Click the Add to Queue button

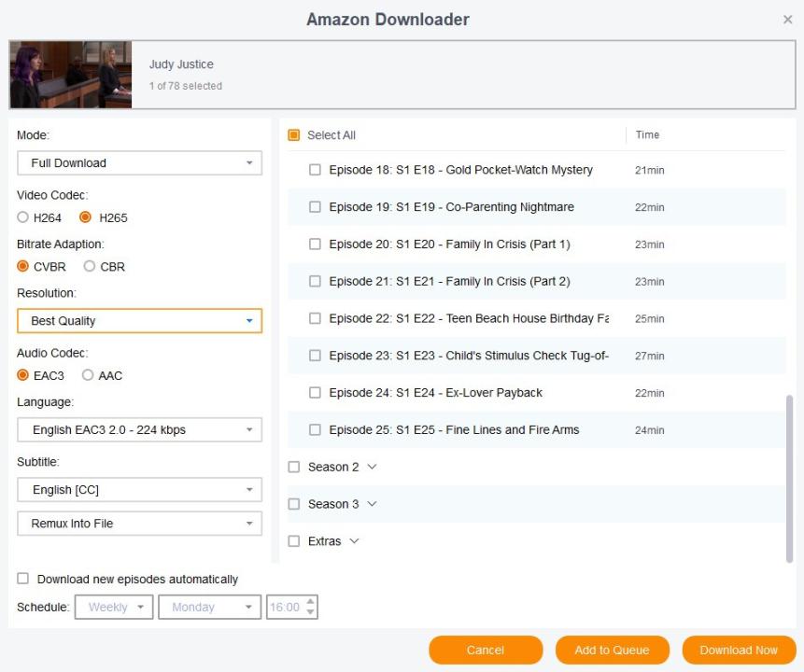pyautogui.click(x=612, y=651)
